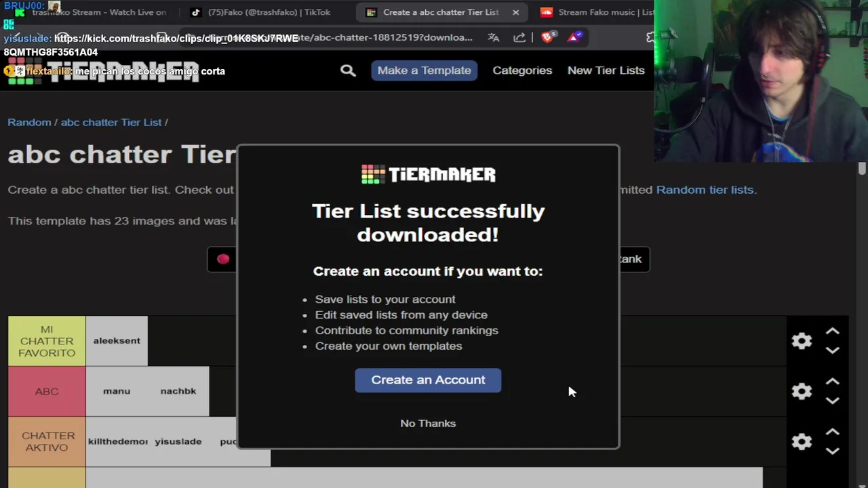Viewport: 868px width, 488px height.
Task: Click the Brave Rewards triangle icon
Action: click(574, 37)
